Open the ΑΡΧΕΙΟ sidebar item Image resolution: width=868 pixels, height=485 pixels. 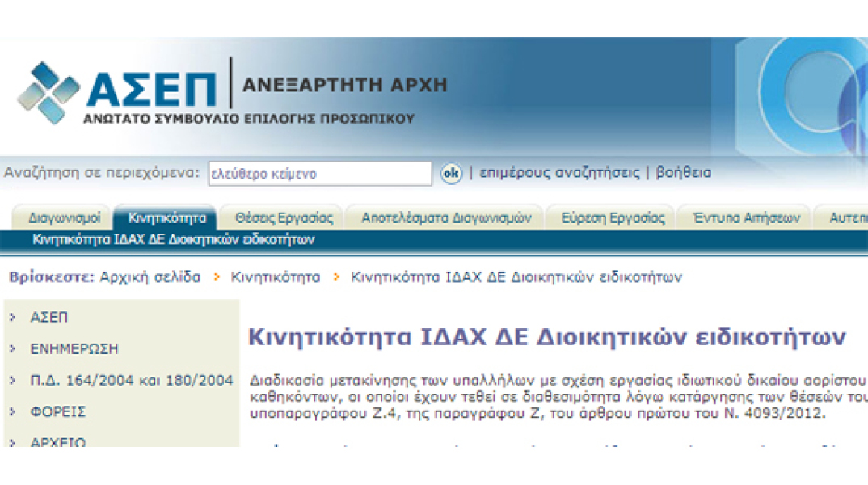click(57, 441)
